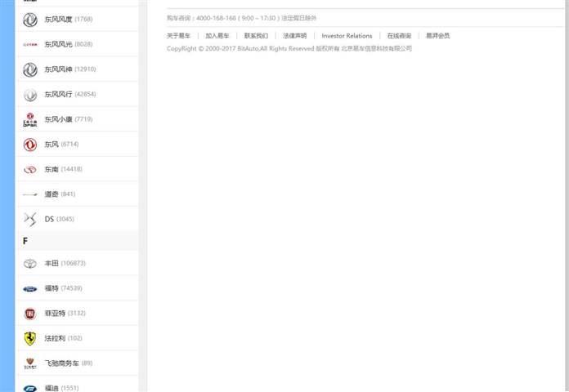The image size is (569, 392).
Task: Open the 联系我们 contact link
Action: 256,36
